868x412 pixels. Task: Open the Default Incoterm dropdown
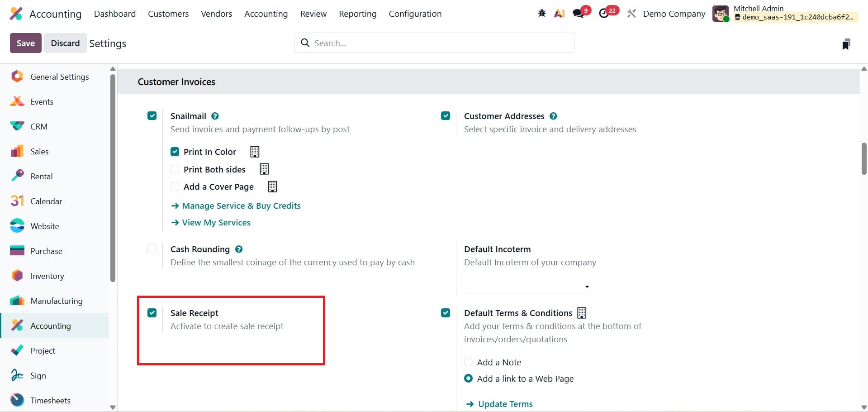click(x=587, y=286)
